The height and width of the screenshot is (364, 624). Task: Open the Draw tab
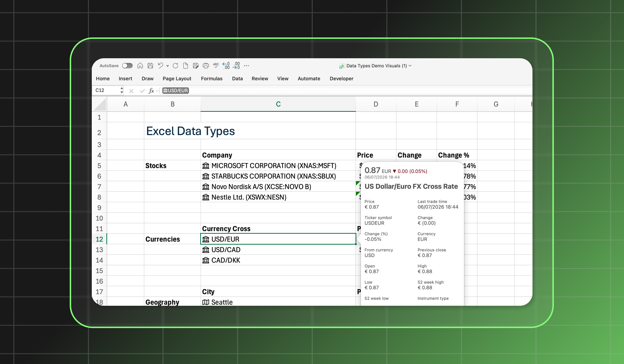[147, 79]
